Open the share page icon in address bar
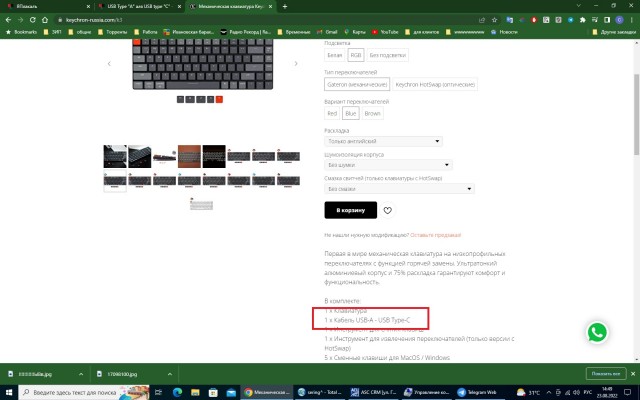 482,20
